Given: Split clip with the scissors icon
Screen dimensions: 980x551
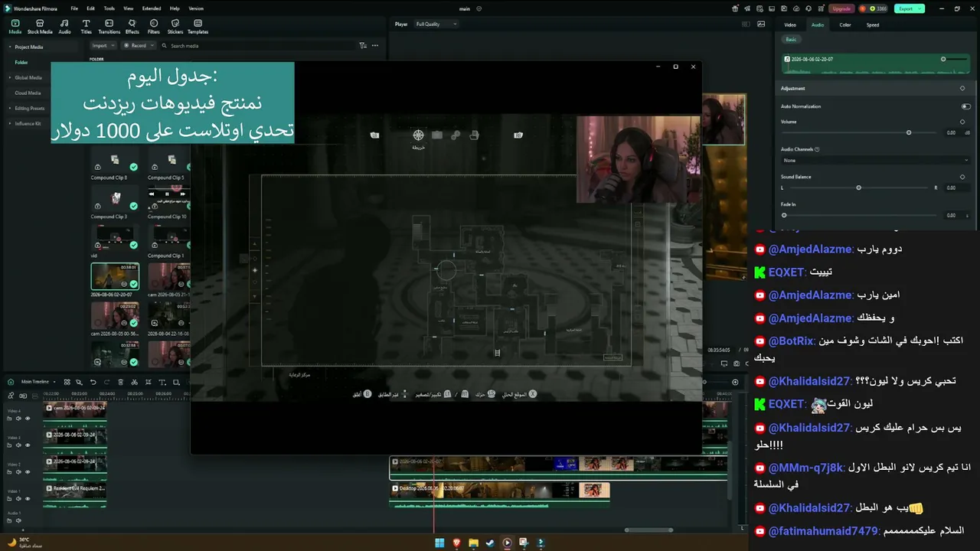Looking at the screenshot, I should 133,382.
